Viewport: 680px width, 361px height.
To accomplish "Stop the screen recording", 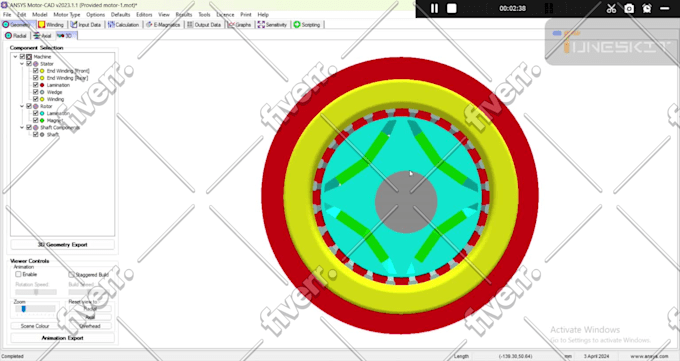I will click(451, 9).
